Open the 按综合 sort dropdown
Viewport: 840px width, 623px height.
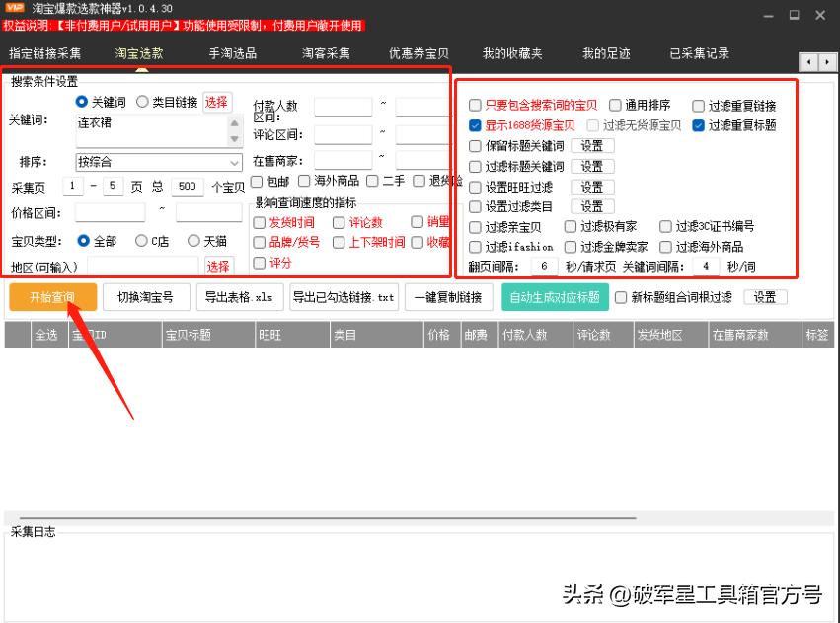click(x=158, y=162)
